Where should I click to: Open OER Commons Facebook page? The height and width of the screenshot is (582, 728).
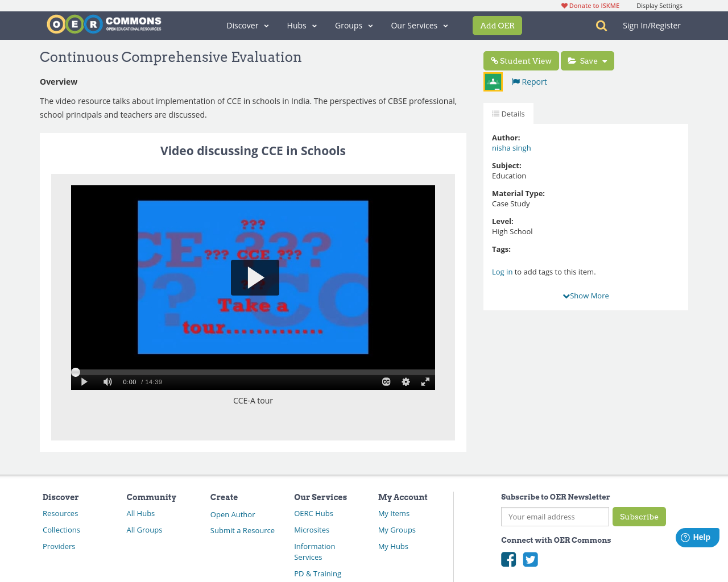(x=508, y=559)
